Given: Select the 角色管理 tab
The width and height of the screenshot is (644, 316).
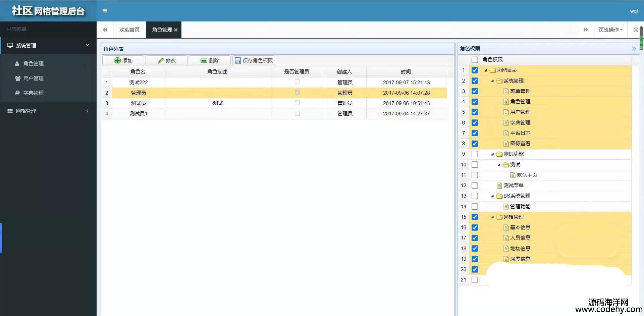Looking at the screenshot, I should click(162, 30).
